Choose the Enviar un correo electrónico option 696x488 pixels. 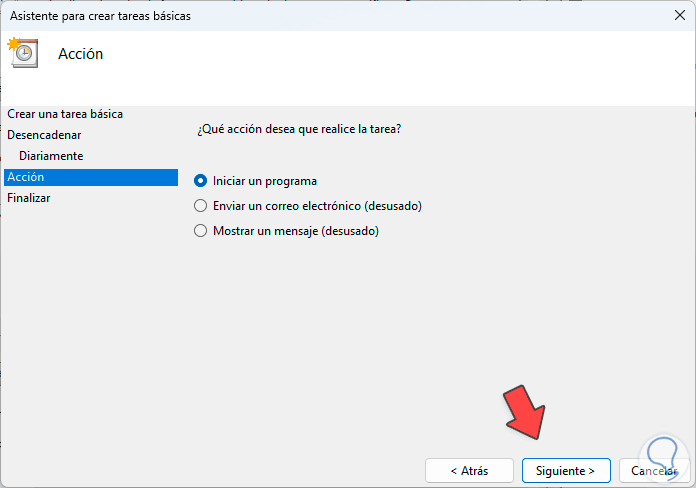(200, 206)
